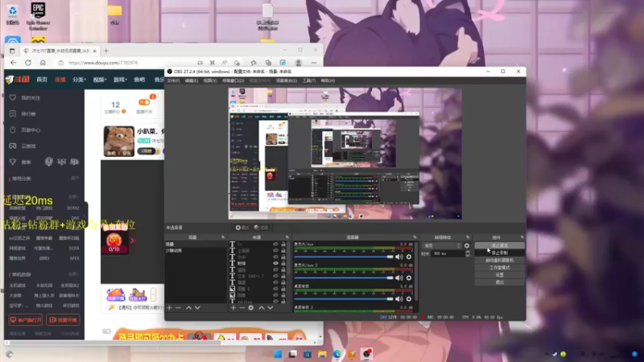This screenshot has width=644, height=362.
Task: Mute 麦克风/Aux speaker icon
Action: tap(398, 257)
